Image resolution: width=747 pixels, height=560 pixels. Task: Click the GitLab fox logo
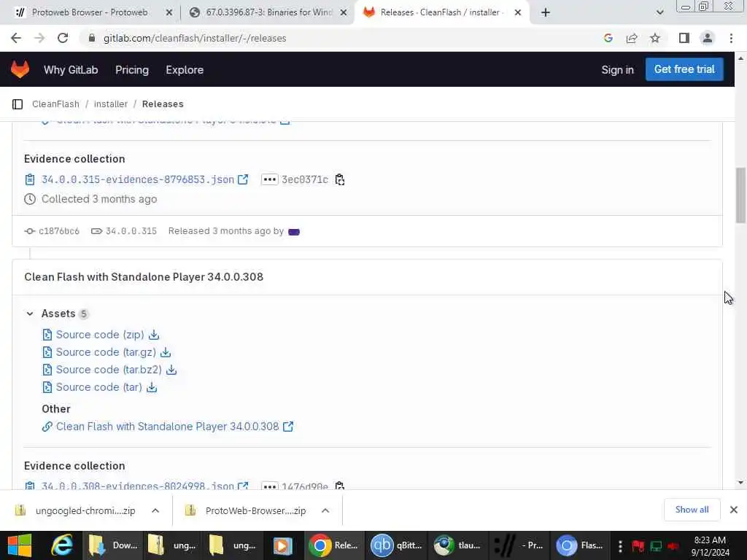point(20,69)
